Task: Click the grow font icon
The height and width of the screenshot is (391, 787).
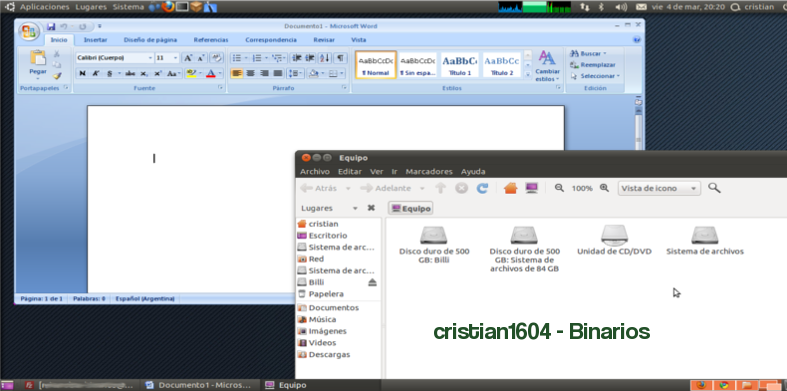Action: (x=188, y=58)
